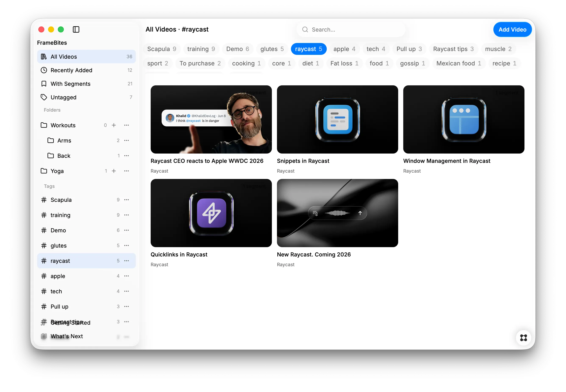Select the Pull up tag in sidebar
566x392 pixels.
click(x=86, y=306)
